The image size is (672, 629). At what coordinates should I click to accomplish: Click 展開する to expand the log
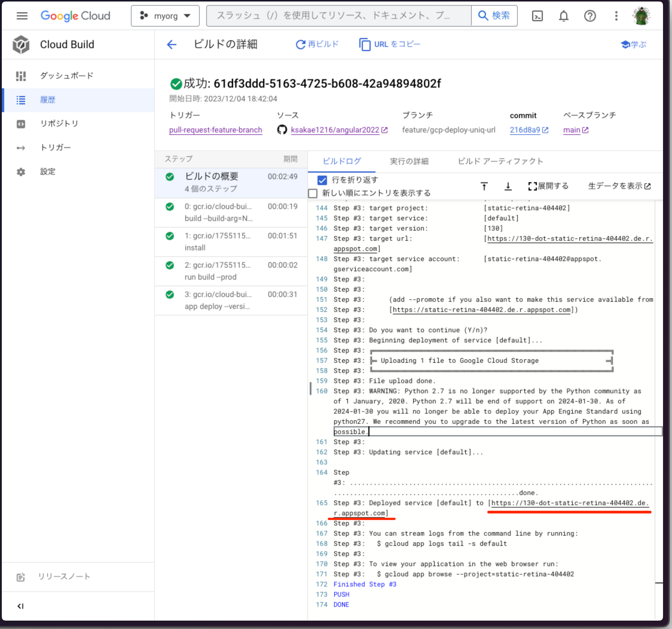(x=548, y=186)
